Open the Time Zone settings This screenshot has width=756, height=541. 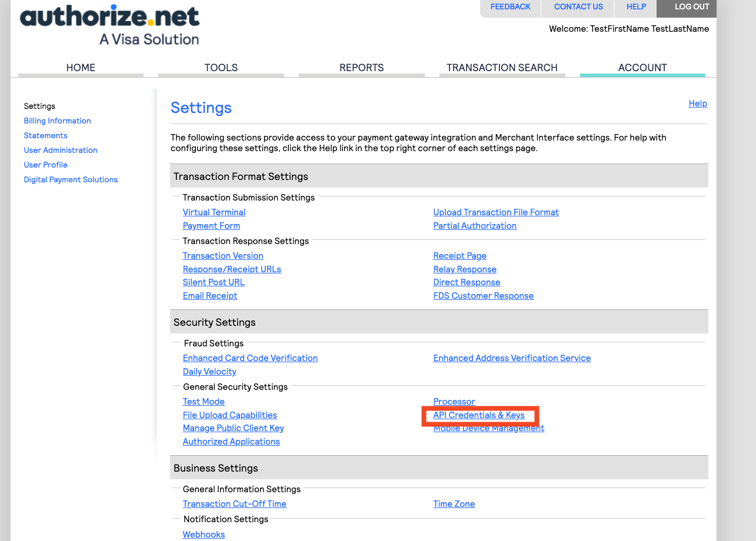pos(454,503)
